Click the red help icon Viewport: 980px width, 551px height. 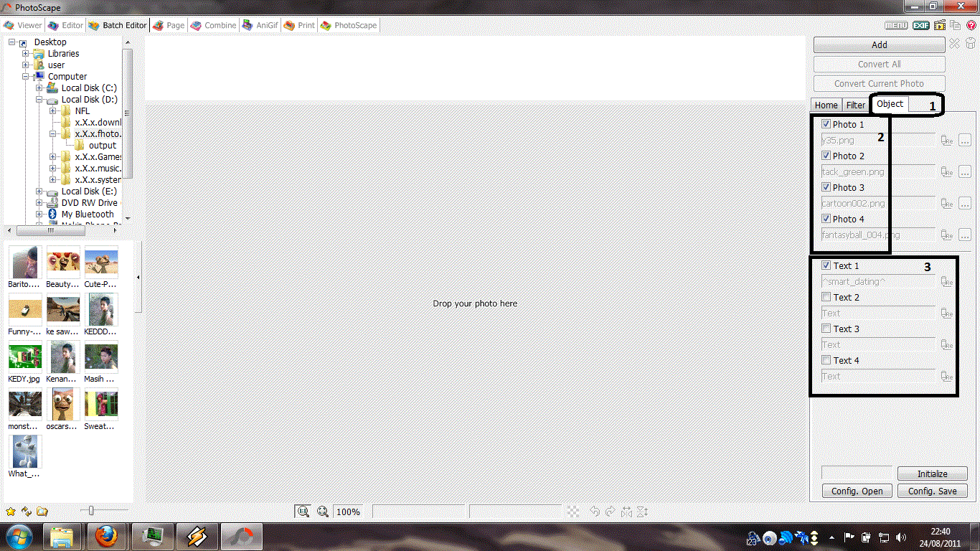(971, 25)
